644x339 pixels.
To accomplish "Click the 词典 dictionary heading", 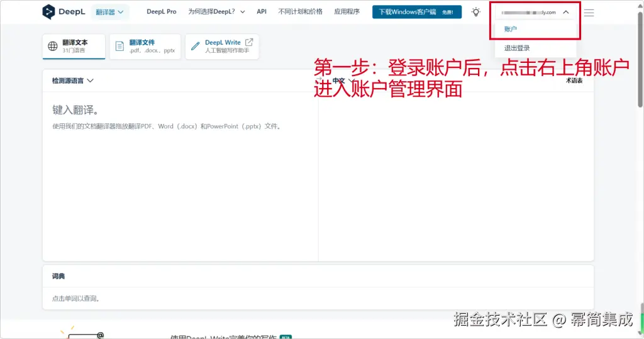I will (x=58, y=276).
